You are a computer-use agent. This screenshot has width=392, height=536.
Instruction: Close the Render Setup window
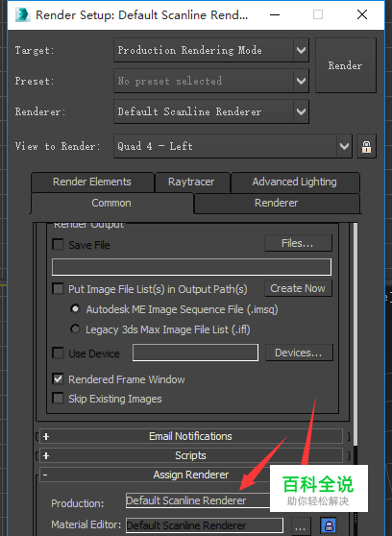pos(362,14)
